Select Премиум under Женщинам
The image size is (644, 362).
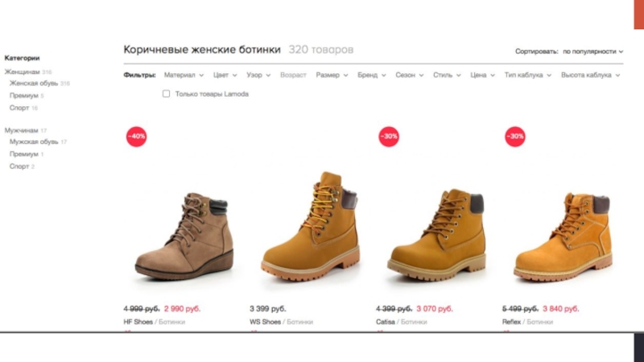click(24, 96)
